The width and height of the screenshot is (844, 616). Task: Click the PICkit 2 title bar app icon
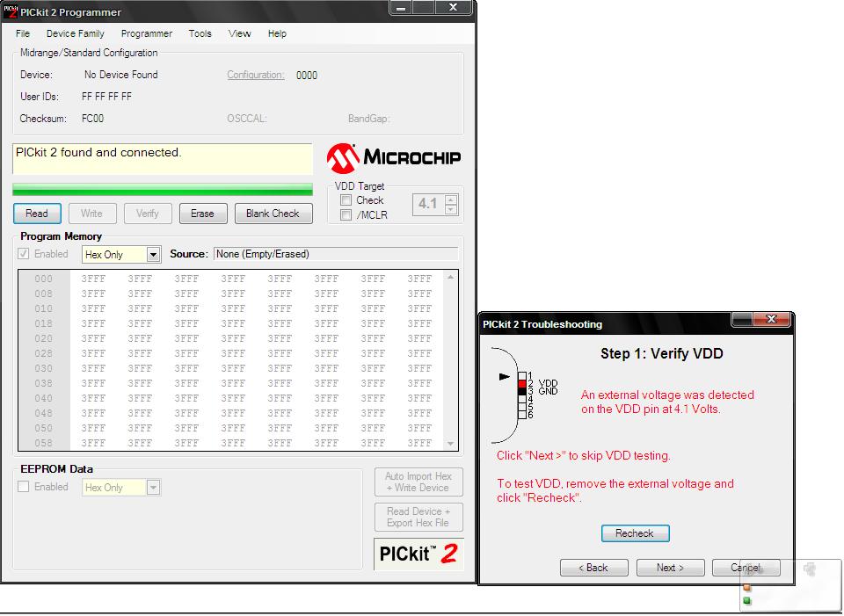[x=10, y=11]
